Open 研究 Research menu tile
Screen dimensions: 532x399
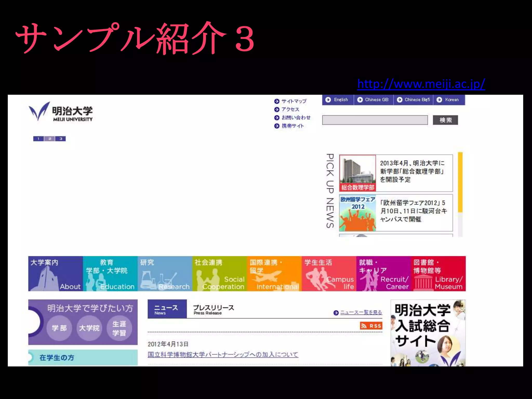[x=165, y=274]
